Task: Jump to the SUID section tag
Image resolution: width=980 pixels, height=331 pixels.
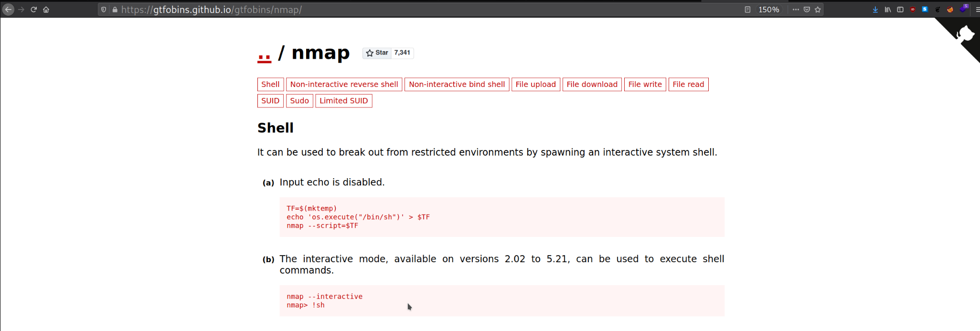Action: click(270, 101)
